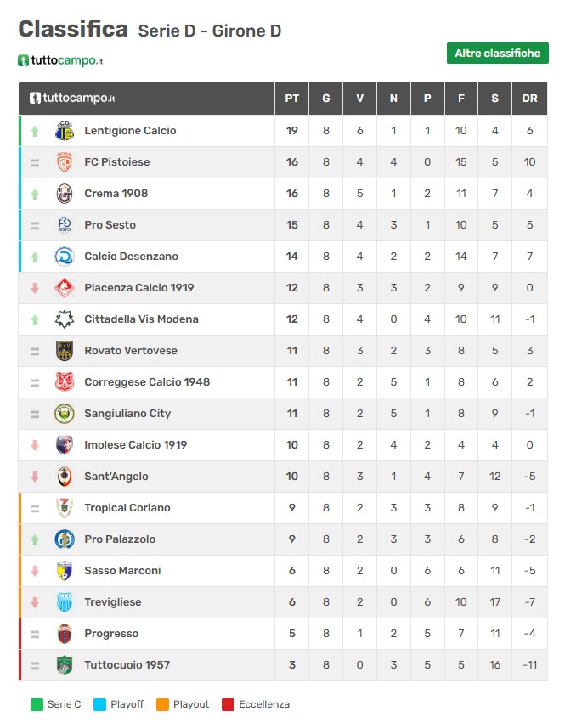Screen dimensions: 565x728
Task: Click the up arrow beside Pro Palazzolo
Action: tap(35, 539)
